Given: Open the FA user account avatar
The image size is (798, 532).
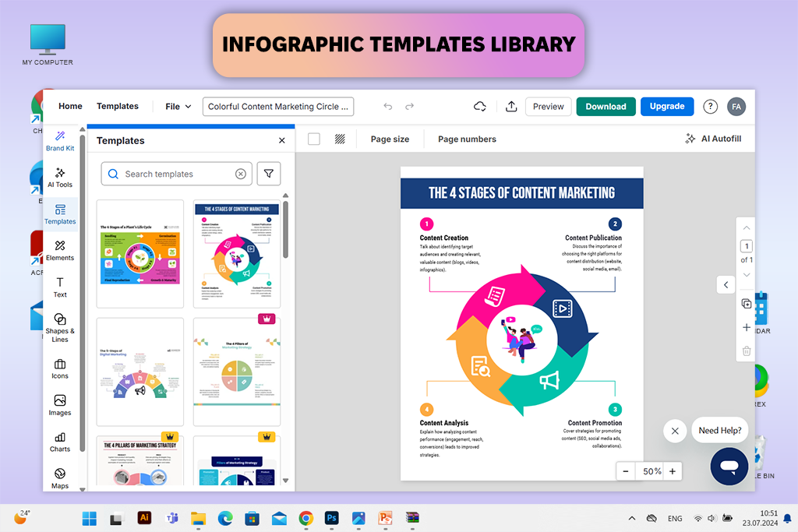Looking at the screenshot, I should click(736, 106).
